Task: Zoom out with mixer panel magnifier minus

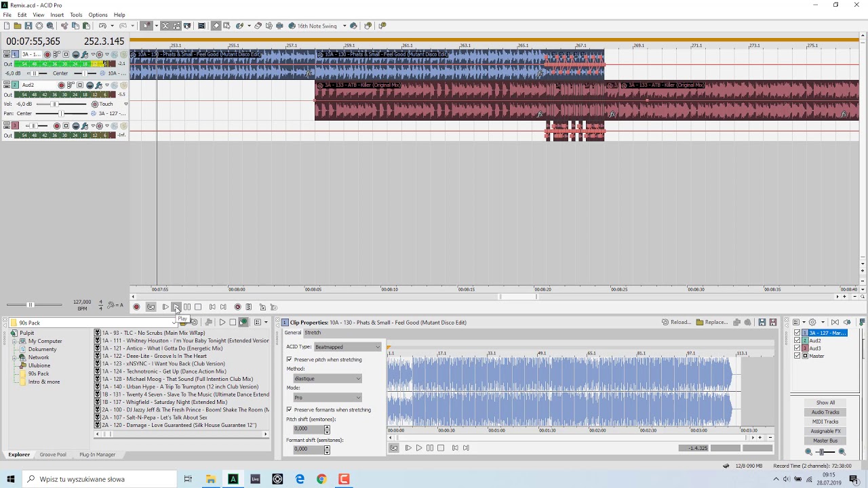Action: point(808,452)
